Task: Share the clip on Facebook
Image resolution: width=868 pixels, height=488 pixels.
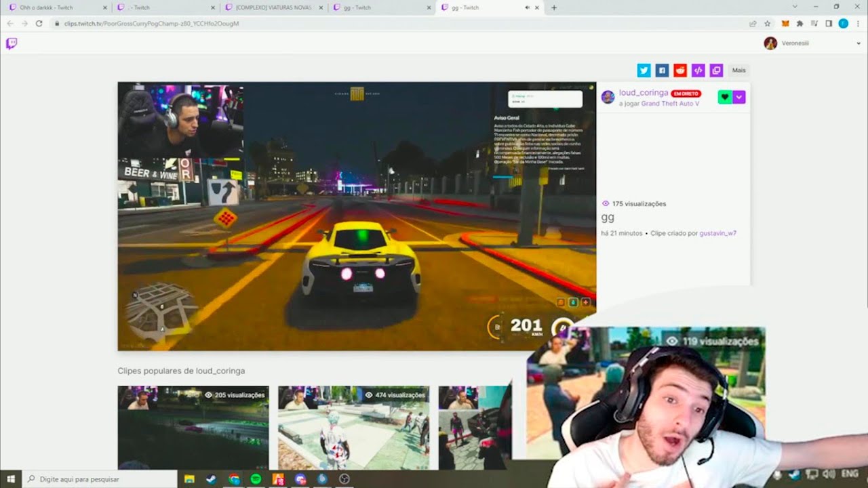Action: [662, 70]
